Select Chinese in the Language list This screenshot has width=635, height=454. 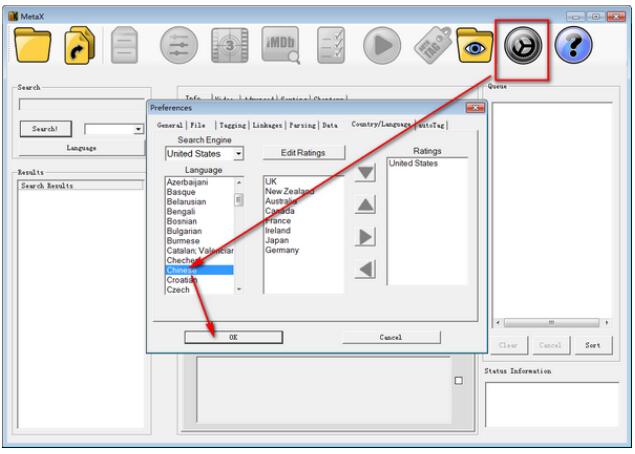199,270
